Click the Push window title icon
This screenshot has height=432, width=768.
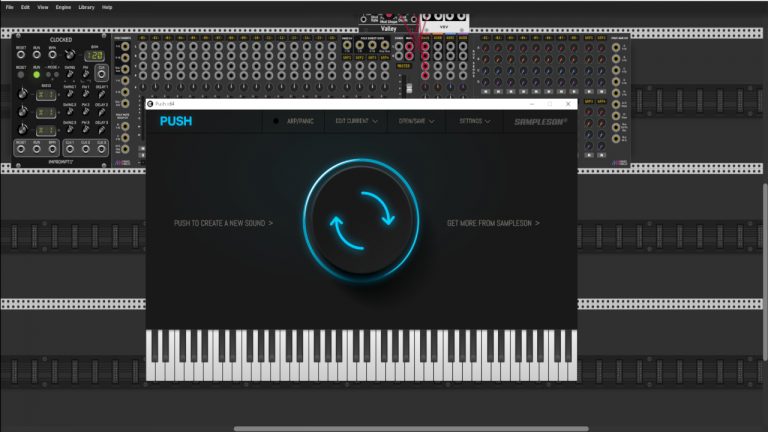click(x=150, y=104)
